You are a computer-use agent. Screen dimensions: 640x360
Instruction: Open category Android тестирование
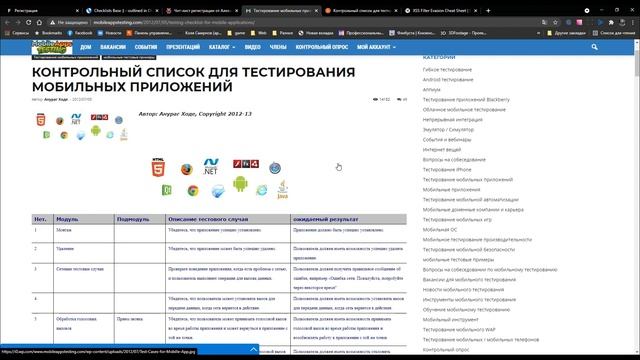pos(448,80)
